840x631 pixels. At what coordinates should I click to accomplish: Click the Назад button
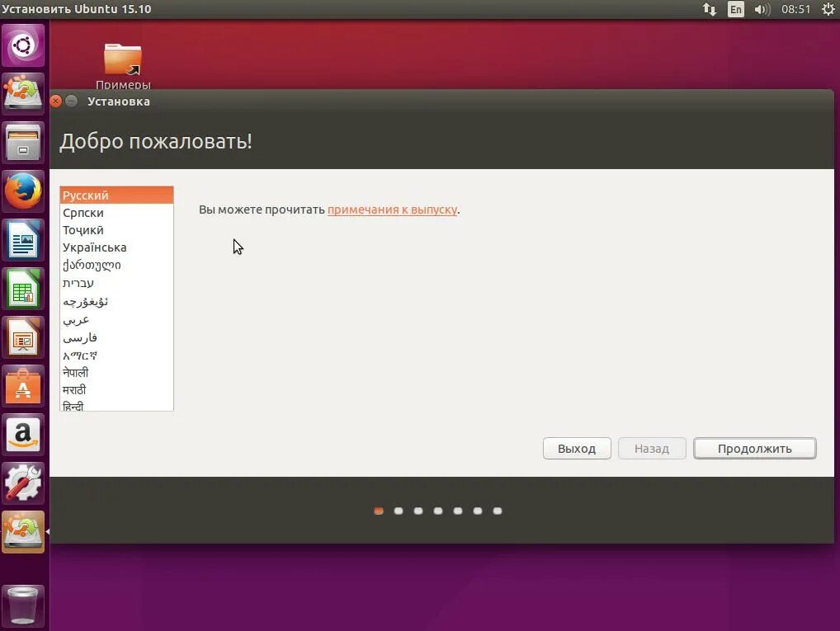(x=651, y=449)
